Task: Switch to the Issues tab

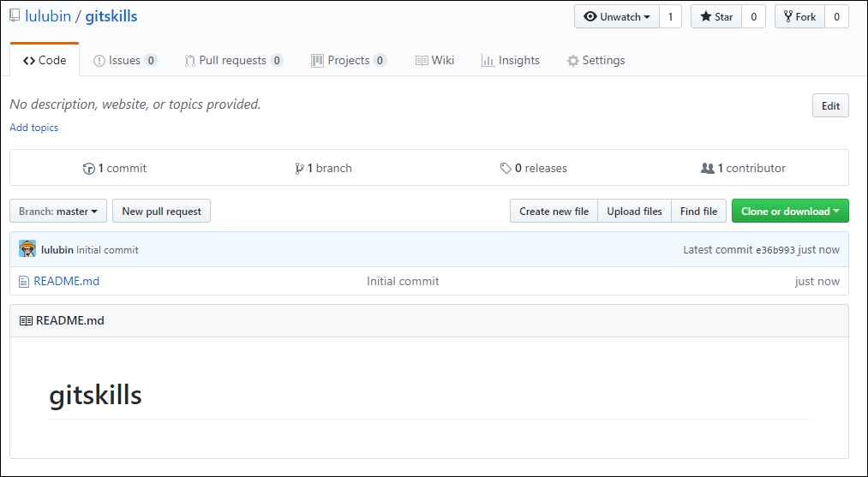Action: pyautogui.click(x=125, y=60)
